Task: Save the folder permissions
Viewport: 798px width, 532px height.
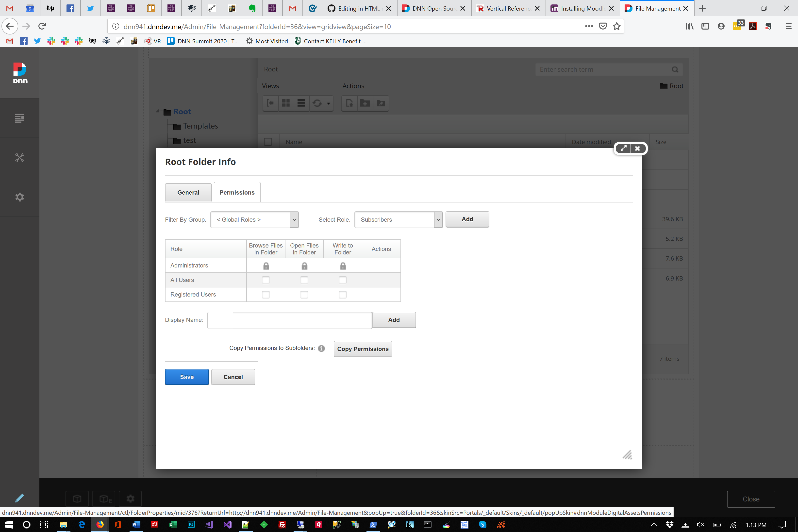Action: (187, 377)
